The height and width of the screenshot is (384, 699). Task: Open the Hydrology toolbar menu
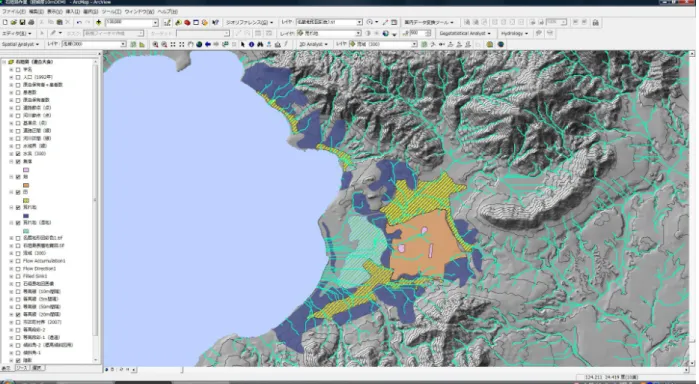(514, 33)
